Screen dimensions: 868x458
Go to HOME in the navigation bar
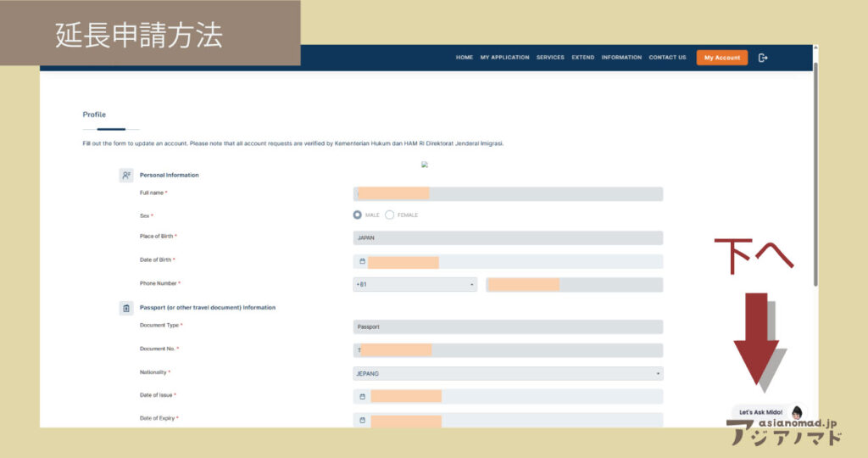pyautogui.click(x=465, y=58)
